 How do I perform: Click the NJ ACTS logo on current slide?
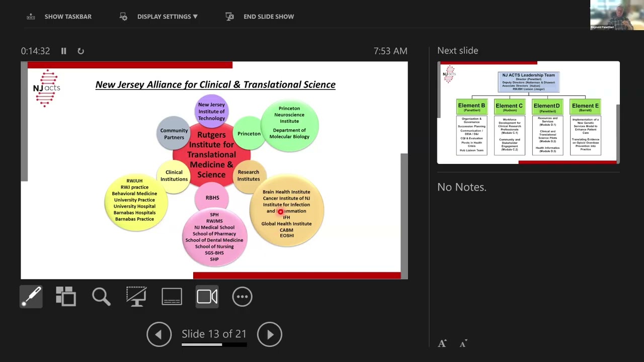(47, 88)
